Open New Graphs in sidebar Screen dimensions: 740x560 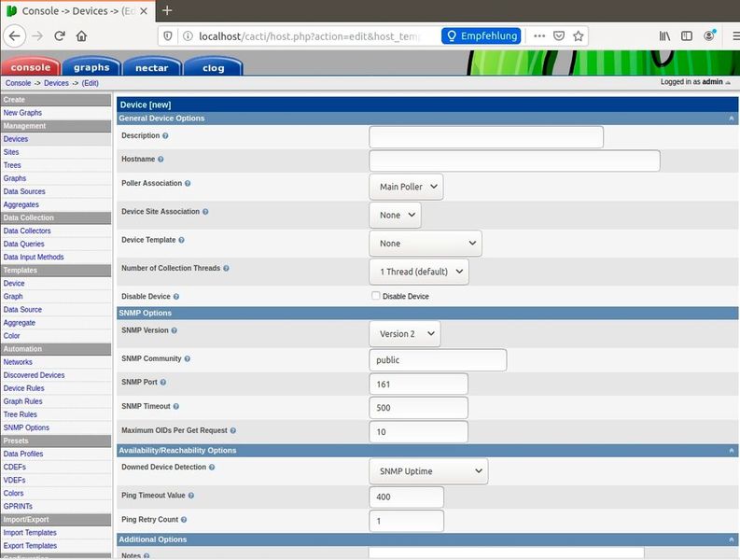tap(22, 113)
